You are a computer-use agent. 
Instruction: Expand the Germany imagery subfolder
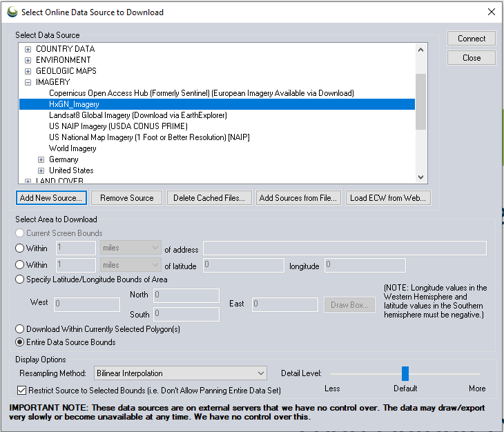[x=41, y=159]
